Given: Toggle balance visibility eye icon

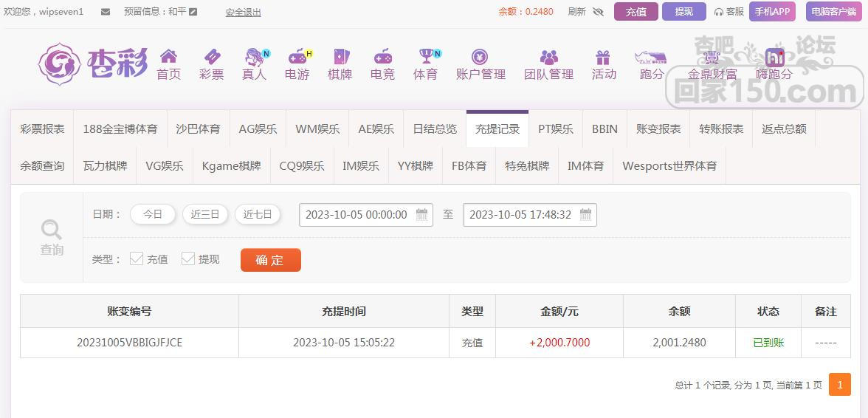Looking at the screenshot, I should click(598, 12).
